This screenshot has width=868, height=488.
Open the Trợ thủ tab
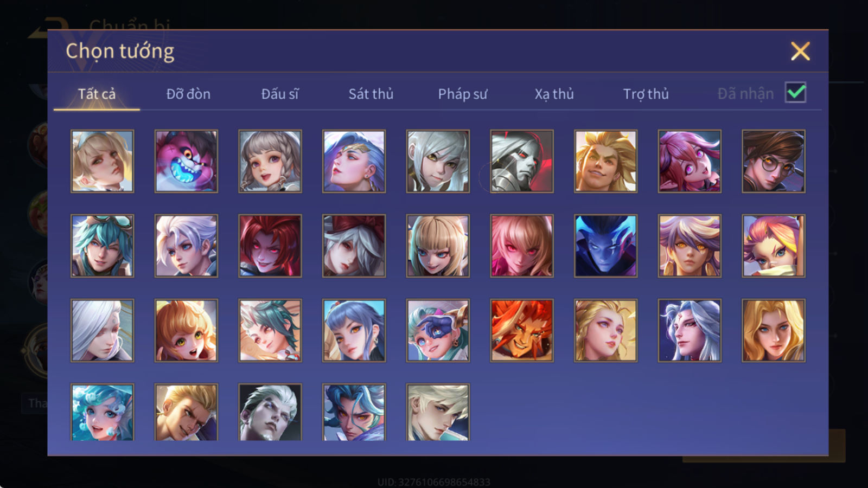646,94
